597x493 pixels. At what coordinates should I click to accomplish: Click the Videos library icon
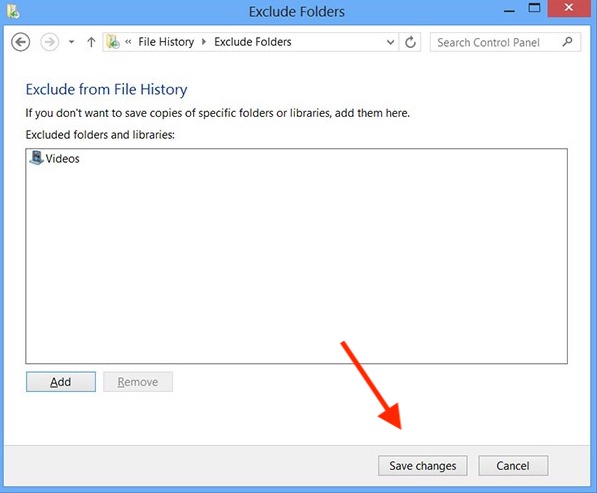[37, 158]
